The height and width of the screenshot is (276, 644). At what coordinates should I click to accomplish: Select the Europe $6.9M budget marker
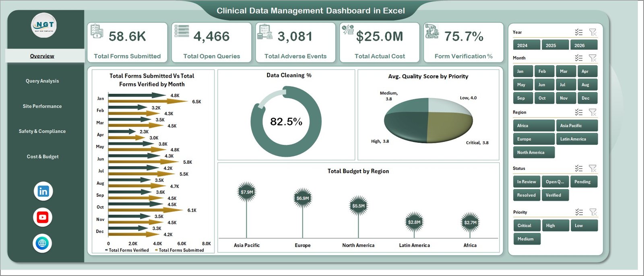click(303, 198)
